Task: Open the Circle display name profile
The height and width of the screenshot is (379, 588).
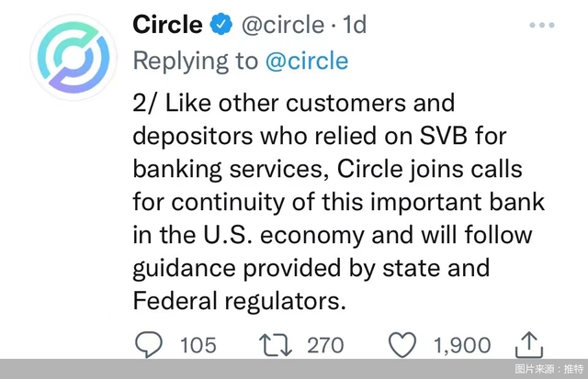Action: click(x=166, y=25)
